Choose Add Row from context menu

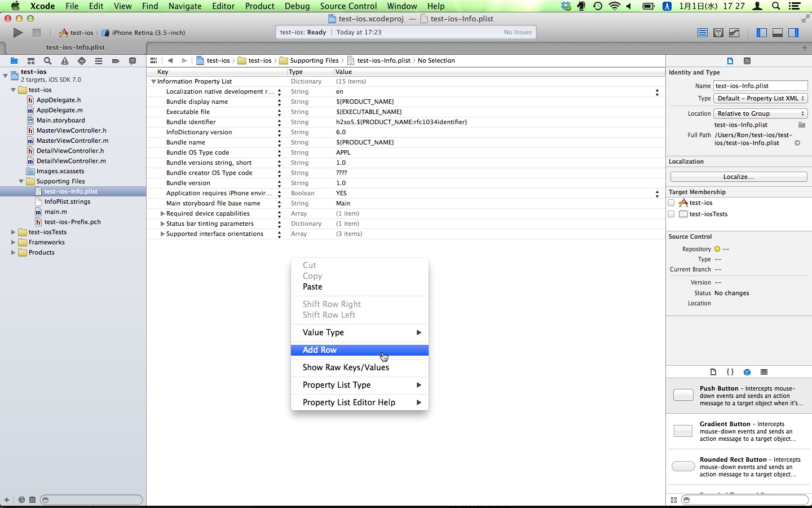click(320, 350)
